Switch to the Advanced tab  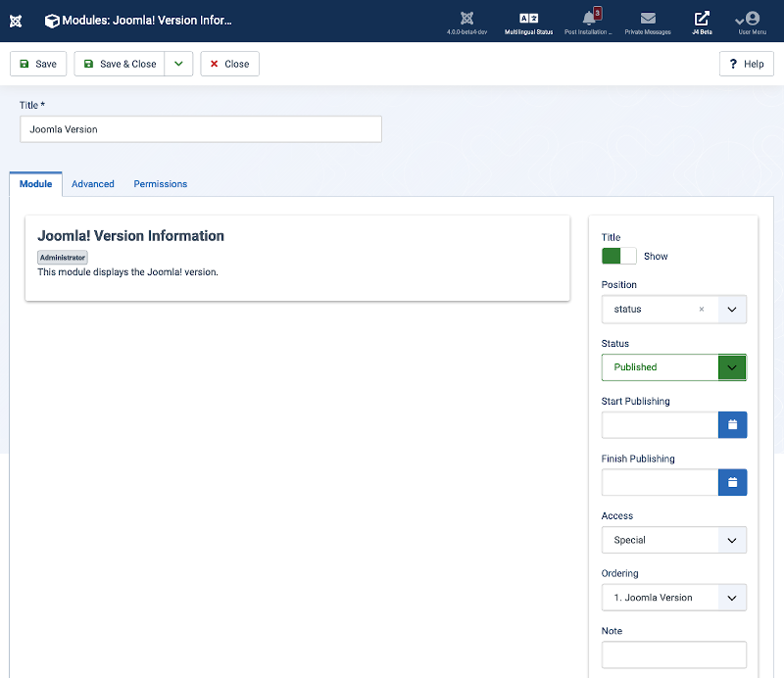coord(93,184)
